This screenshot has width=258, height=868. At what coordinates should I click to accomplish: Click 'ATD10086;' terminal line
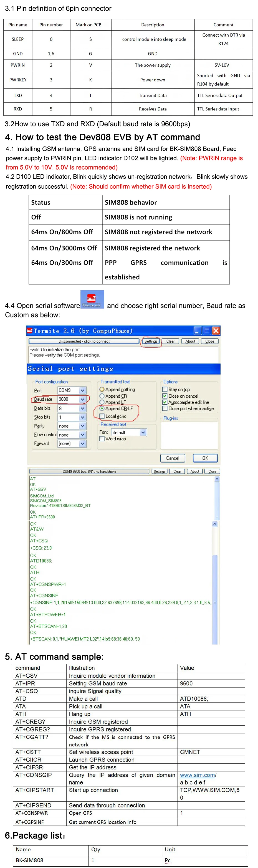pyautogui.click(x=41, y=561)
